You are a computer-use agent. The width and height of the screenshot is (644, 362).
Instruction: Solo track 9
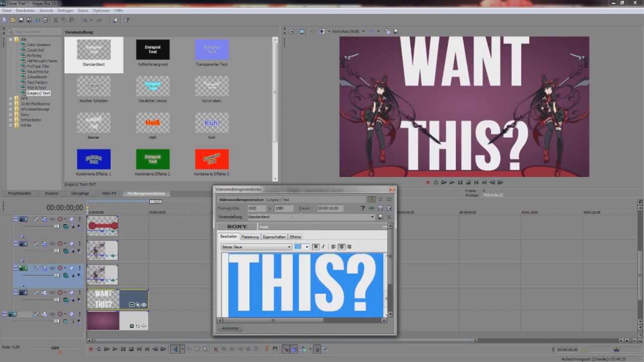coord(78,314)
